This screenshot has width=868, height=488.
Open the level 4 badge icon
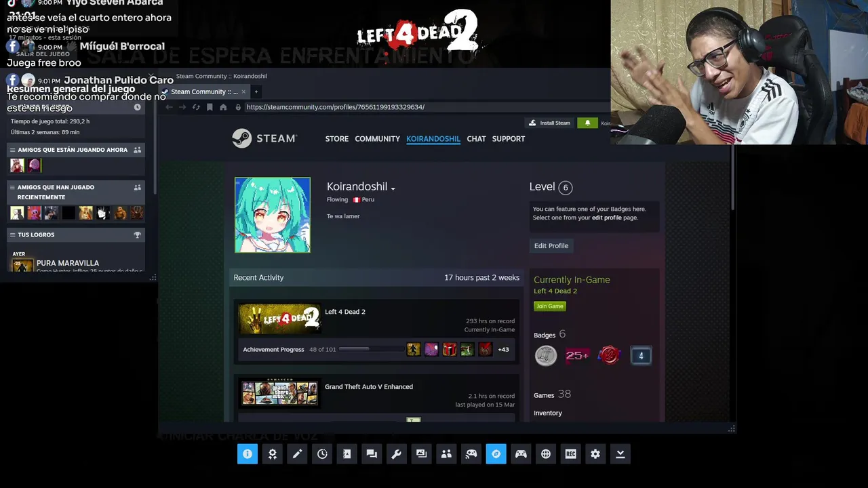coord(641,355)
